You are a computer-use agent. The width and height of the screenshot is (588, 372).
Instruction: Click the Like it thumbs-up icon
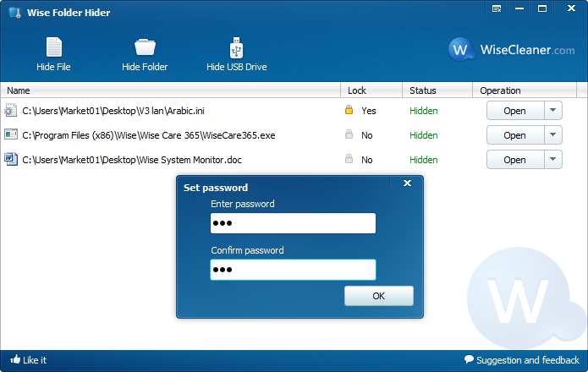click(15, 359)
